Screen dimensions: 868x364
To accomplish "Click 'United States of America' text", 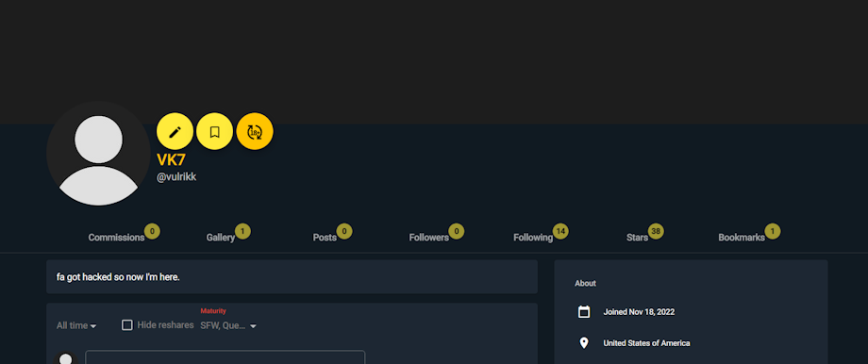I will coord(646,343).
